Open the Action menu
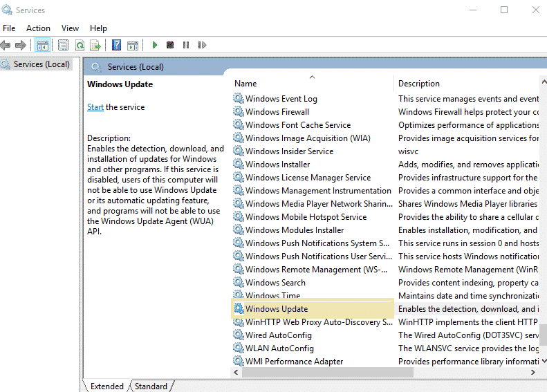The height and width of the screenshot is (392, 547). pyautogui.click(x=38, y=28)
